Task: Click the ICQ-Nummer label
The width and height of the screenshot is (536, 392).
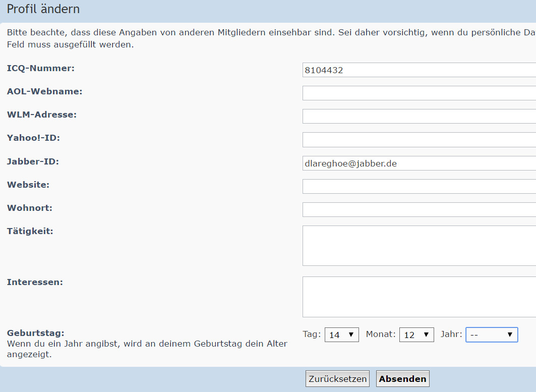Action: [x=41, y=68]
